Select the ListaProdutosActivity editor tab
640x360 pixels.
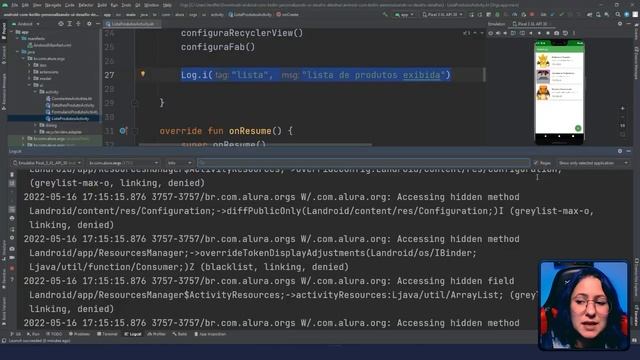pos(133,24)
